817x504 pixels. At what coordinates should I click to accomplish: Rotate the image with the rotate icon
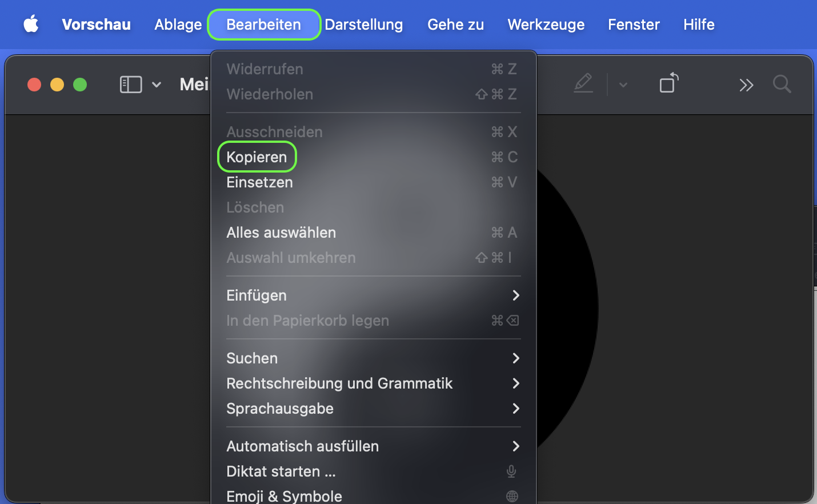click(668, 83)
